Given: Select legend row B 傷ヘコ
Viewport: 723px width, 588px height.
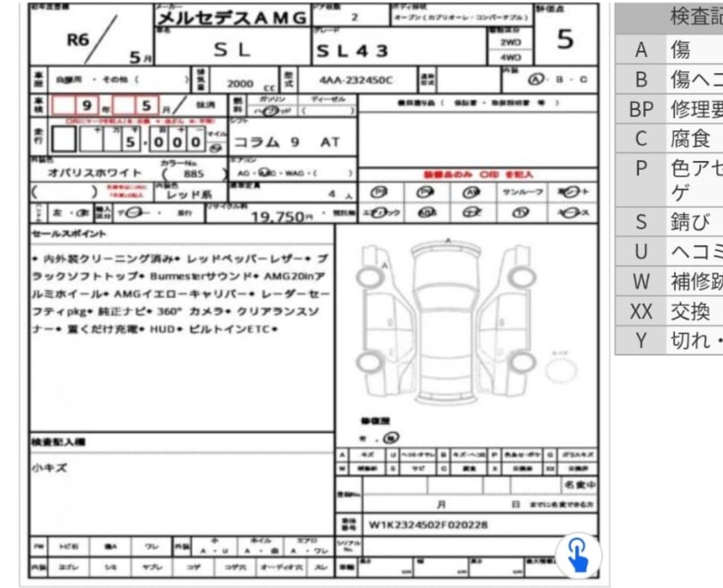Looking at the screenshot, I should 669,79.
